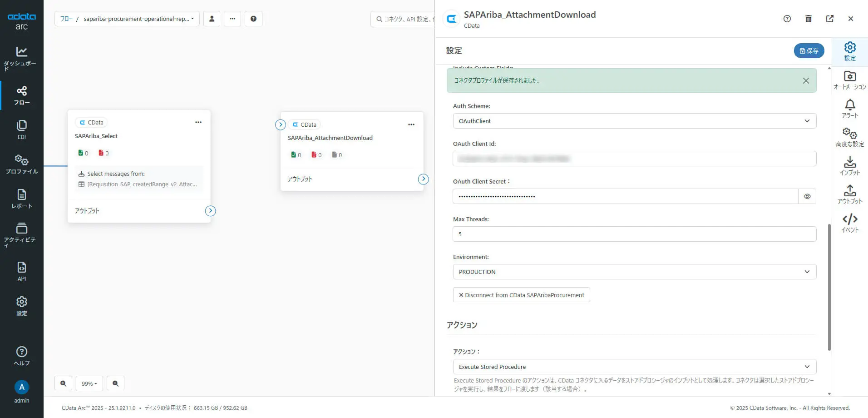Screen dimensions: 868x418
Task: Dismiss the profile saved notification
Action: pyautogui.click(x=806, y=80)
